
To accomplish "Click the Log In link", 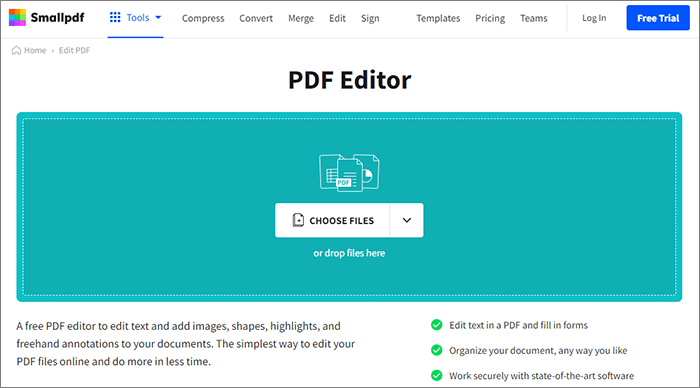I will point(594,18).
